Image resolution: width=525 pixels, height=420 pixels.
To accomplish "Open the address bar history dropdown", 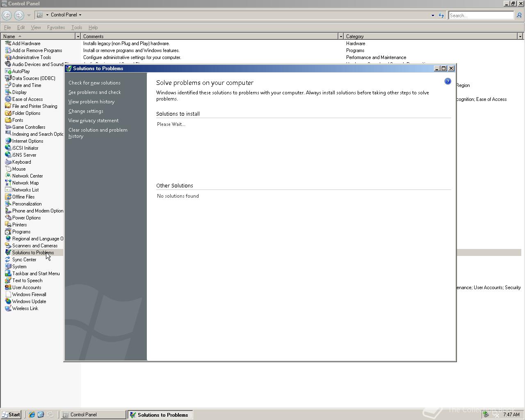I will coord(433,15).
